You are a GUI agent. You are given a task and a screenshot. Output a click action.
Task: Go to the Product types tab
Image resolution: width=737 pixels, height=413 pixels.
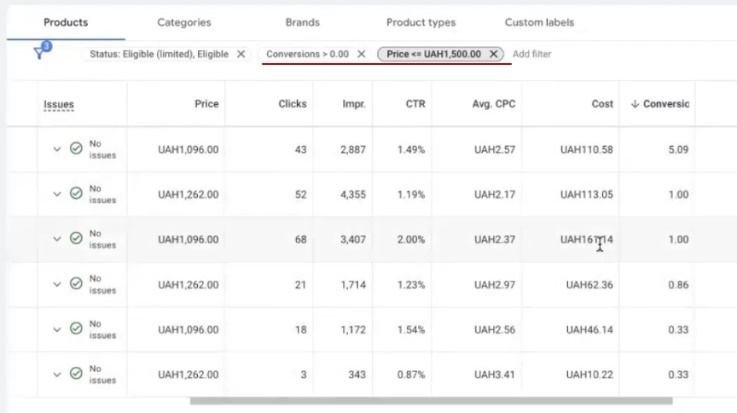point(420,22)
